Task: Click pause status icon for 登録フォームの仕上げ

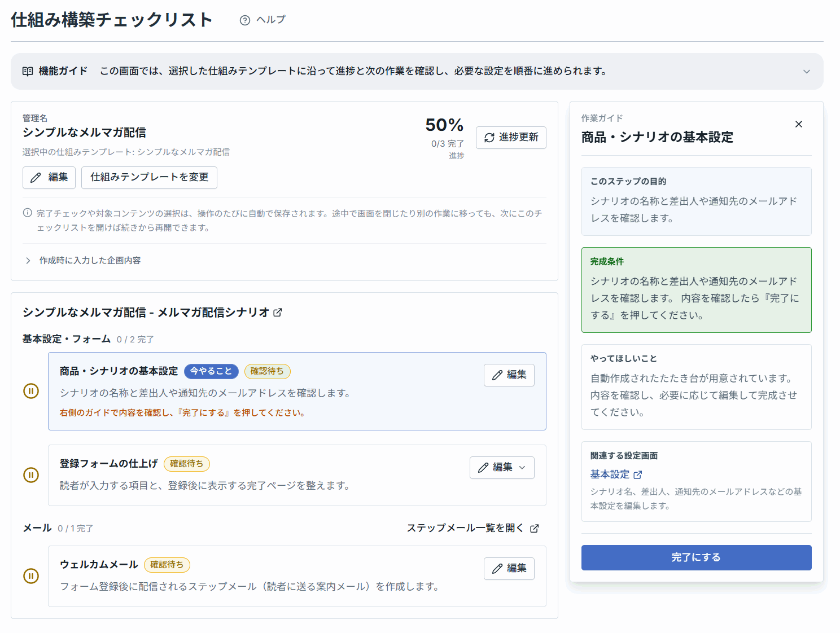Action: [x=31, y=475]
